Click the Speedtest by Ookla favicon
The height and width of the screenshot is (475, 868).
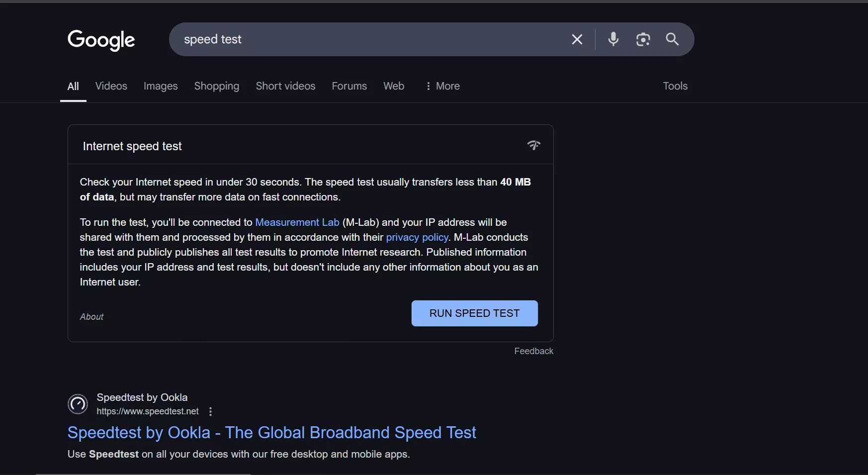click(x=78, y=404)
